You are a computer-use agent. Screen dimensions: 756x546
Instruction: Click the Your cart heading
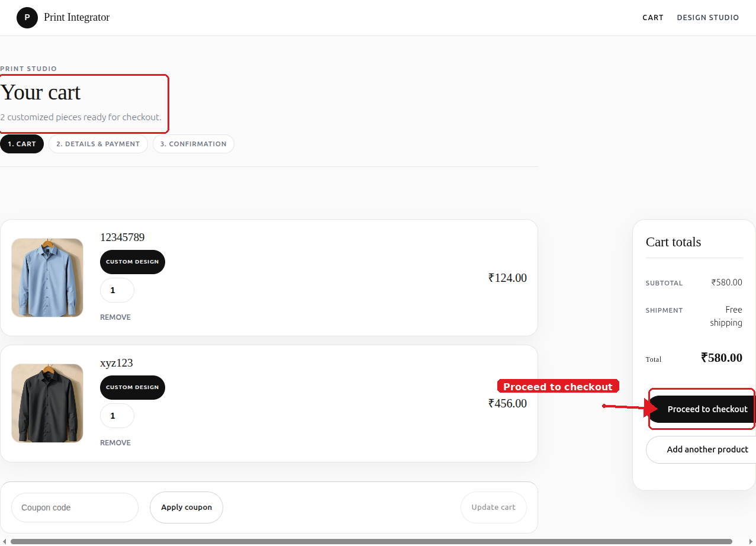pyautogui.click(x=40, y=92)
